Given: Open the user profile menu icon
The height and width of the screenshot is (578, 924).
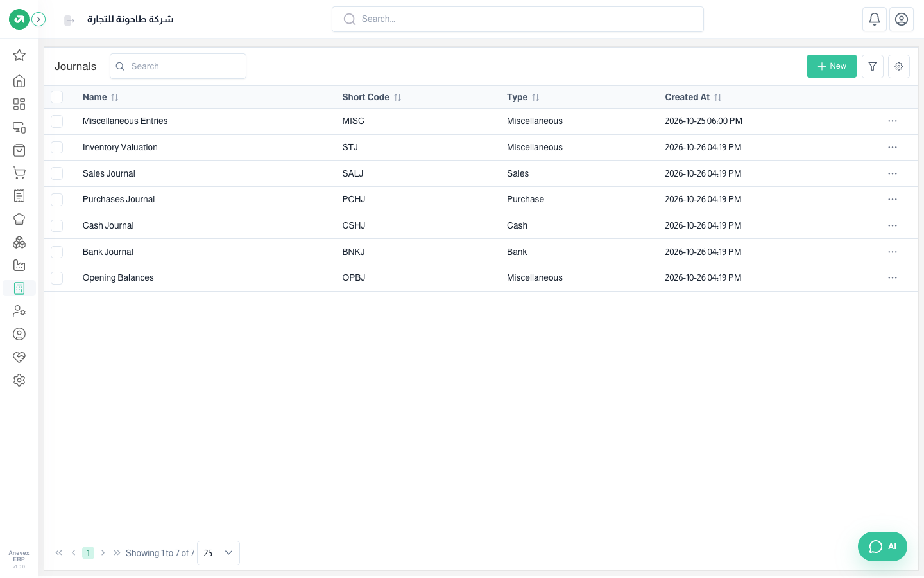Looking at the screenshot, I should [902, 19].
